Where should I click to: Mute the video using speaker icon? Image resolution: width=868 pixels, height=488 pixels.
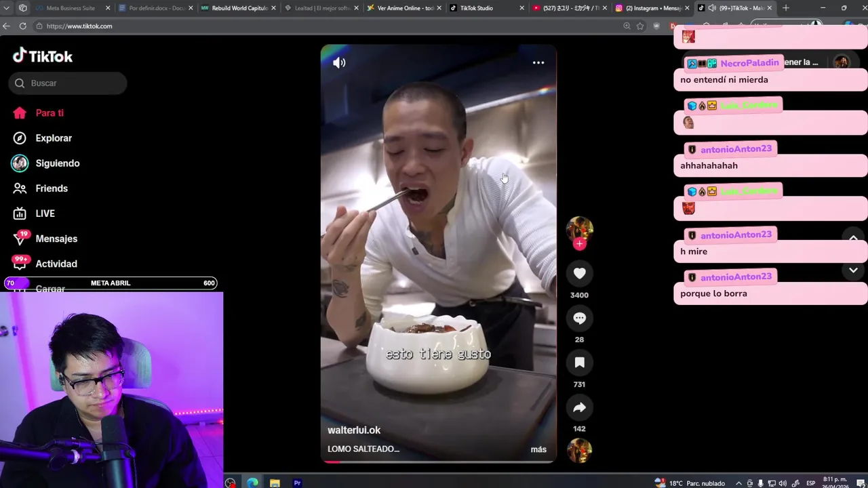coord(339,62)
